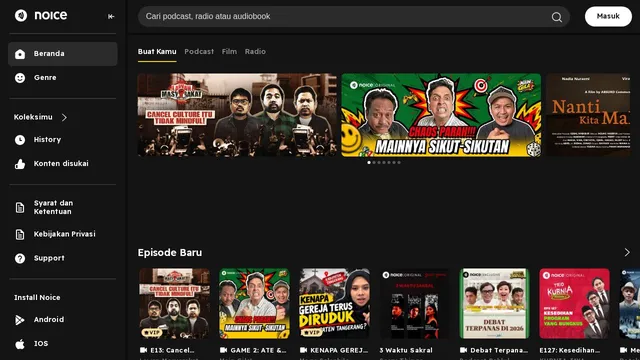
Task: Click the Koleksimu label
Action: click(x=33, y=117)
